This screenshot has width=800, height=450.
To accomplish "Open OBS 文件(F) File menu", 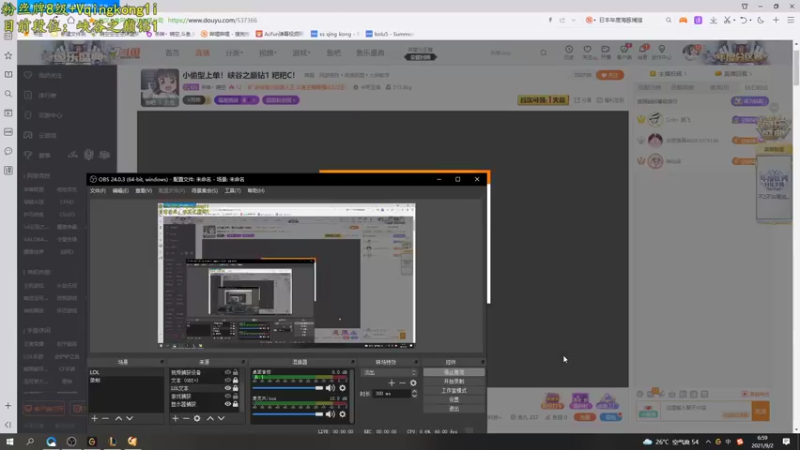I will (x=97, y=191).
